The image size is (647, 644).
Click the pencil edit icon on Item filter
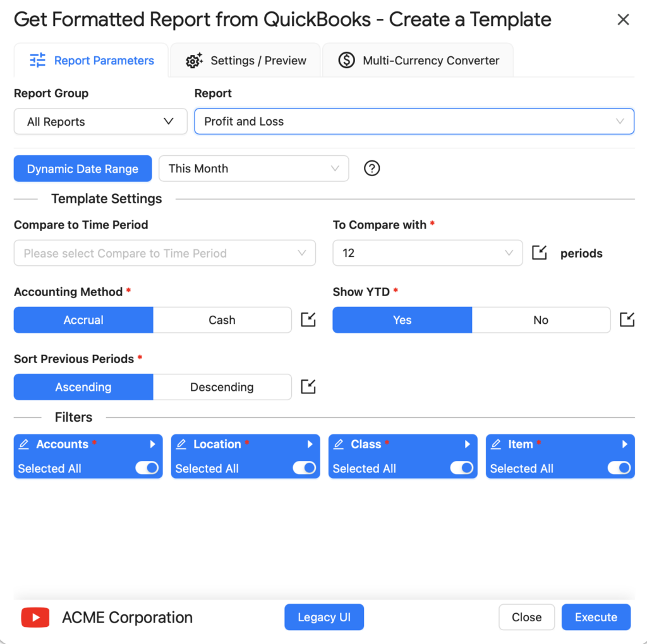tap(496, 444)
